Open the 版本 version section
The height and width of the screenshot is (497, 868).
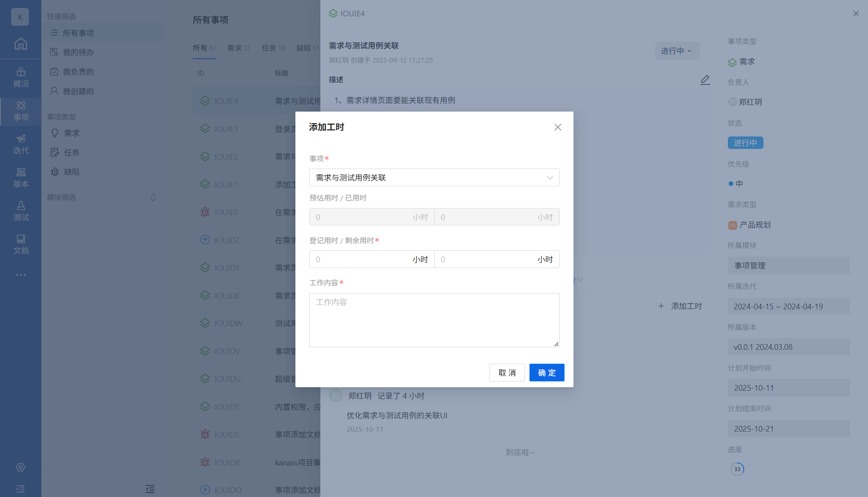coord(20,178)
